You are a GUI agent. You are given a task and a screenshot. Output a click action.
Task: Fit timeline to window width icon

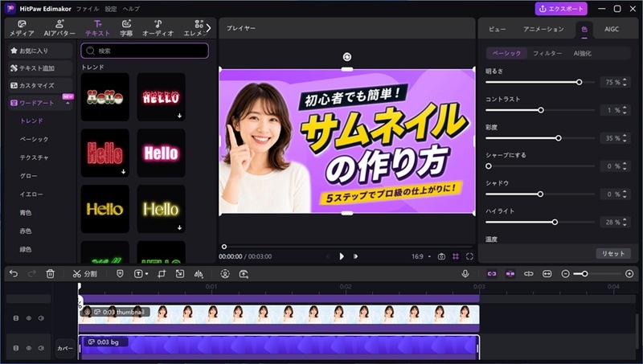pos(547,273)
